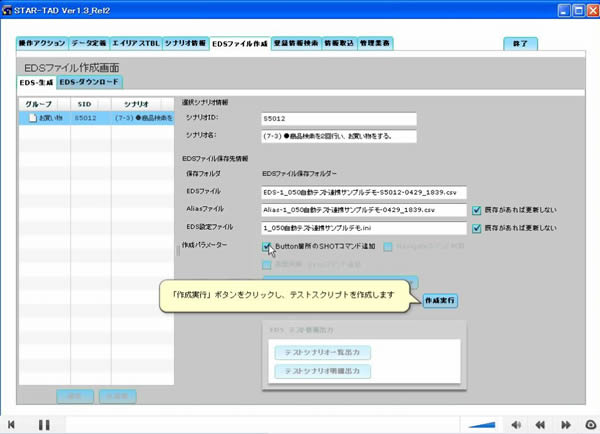Screen dimensions: 600x434
Task: Pause the video with the pause button
Action: click(44, 424)
